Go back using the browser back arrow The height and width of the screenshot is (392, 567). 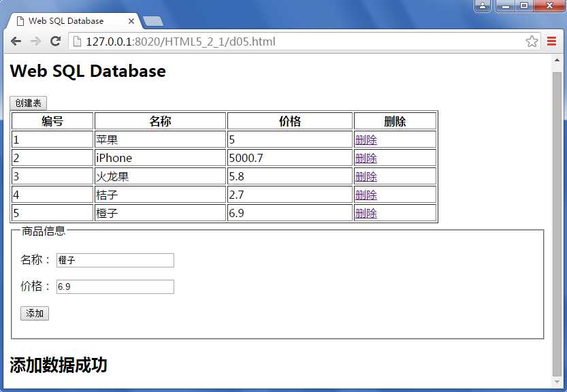[x=16, y=42]
